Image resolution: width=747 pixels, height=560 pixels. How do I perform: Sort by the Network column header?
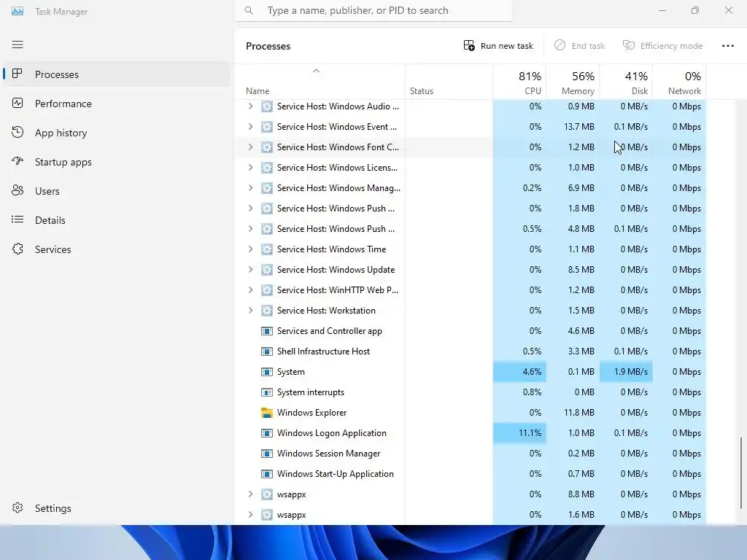[x=679, y=82]
